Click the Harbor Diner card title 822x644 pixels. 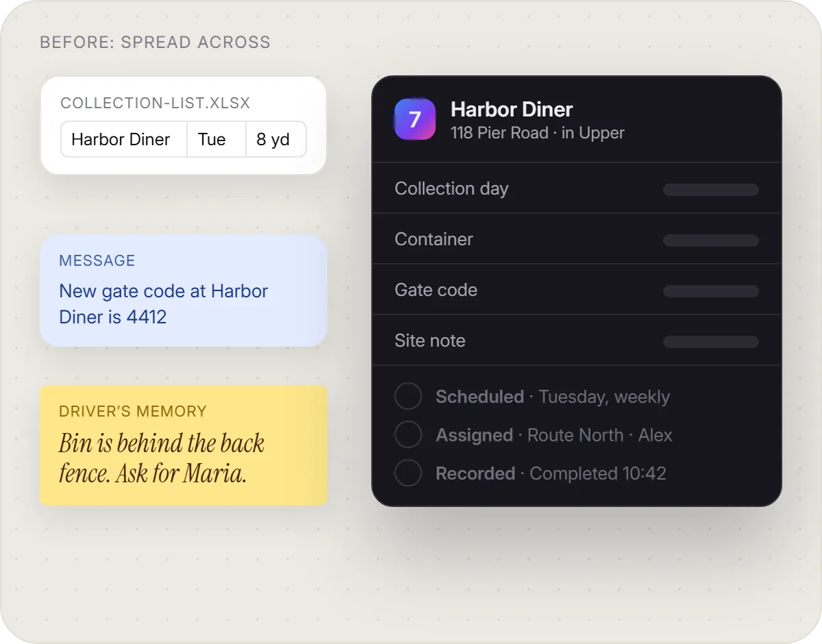(512, 110)
